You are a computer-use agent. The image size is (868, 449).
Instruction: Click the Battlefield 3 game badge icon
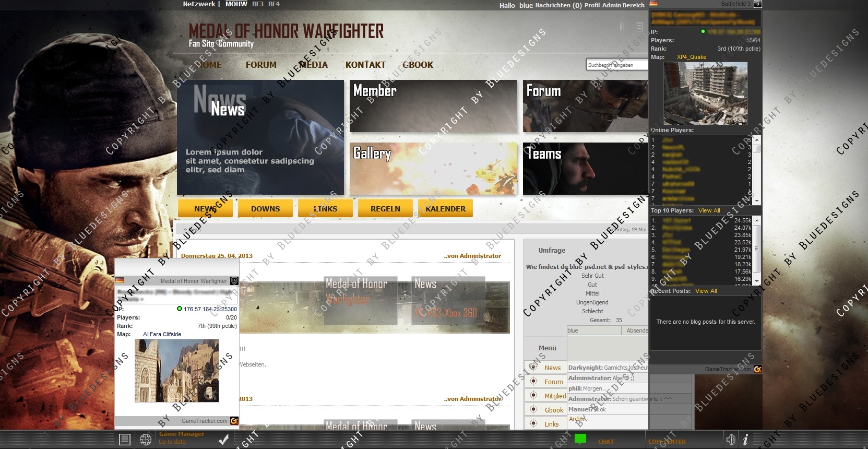click(757, 4)
